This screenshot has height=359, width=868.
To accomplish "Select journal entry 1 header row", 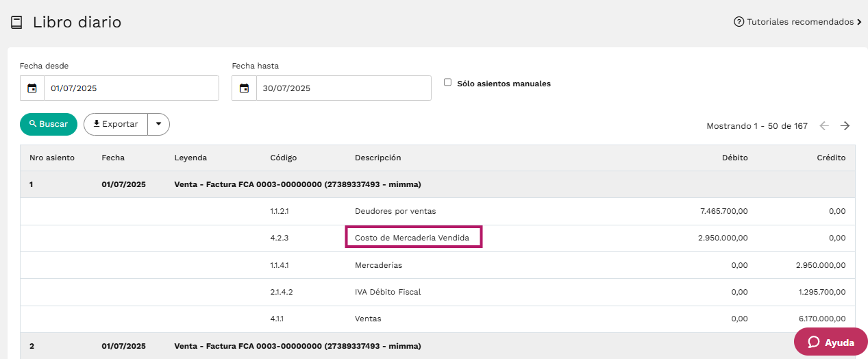I will coord(438,184).
